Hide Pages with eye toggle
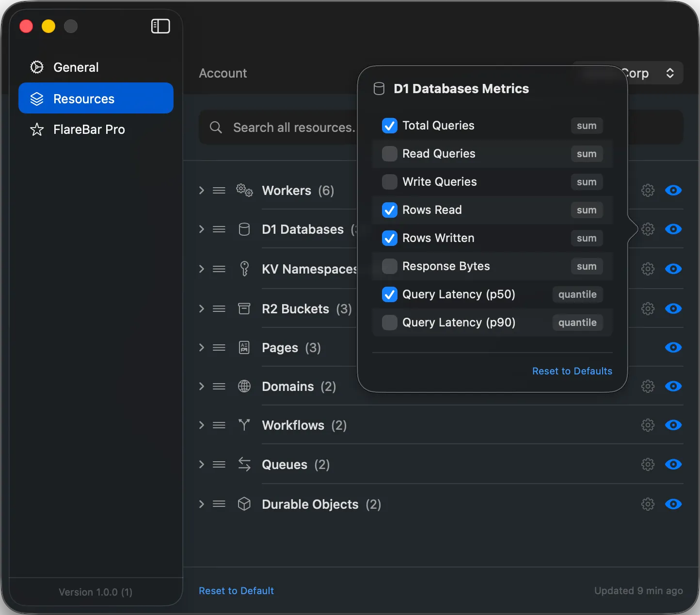This screenshot has height=615, width=700. click(x=673, y=347)
